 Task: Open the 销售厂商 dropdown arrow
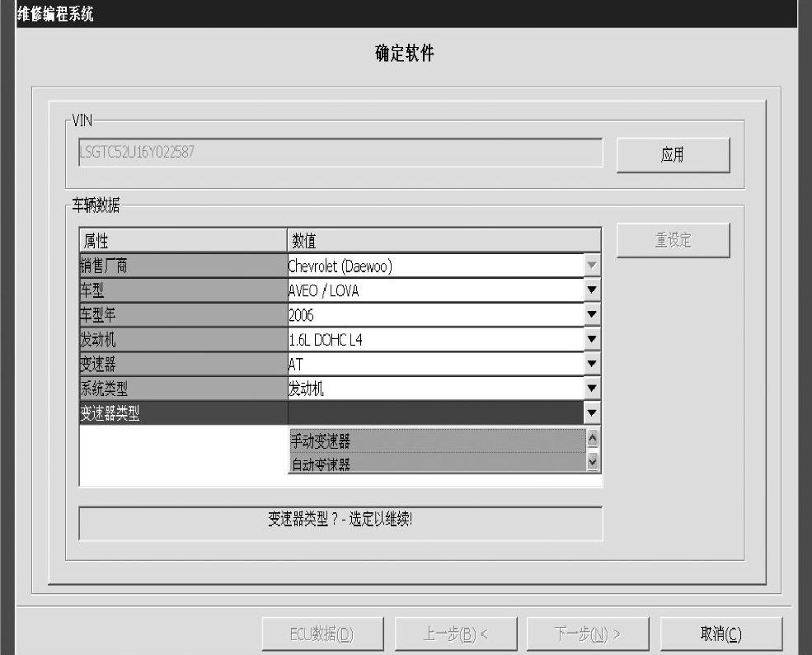(592, 266)
